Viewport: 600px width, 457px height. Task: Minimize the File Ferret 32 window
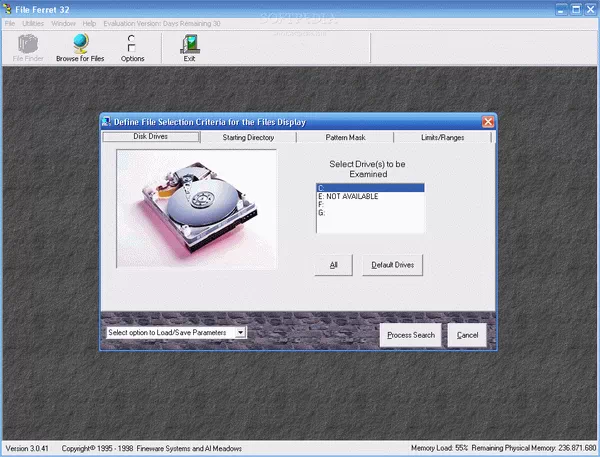tap(561, 9)
